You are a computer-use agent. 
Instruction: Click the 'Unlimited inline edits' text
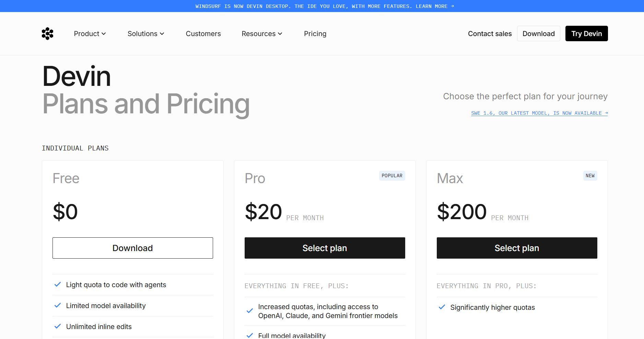click(x=99, y=327)
